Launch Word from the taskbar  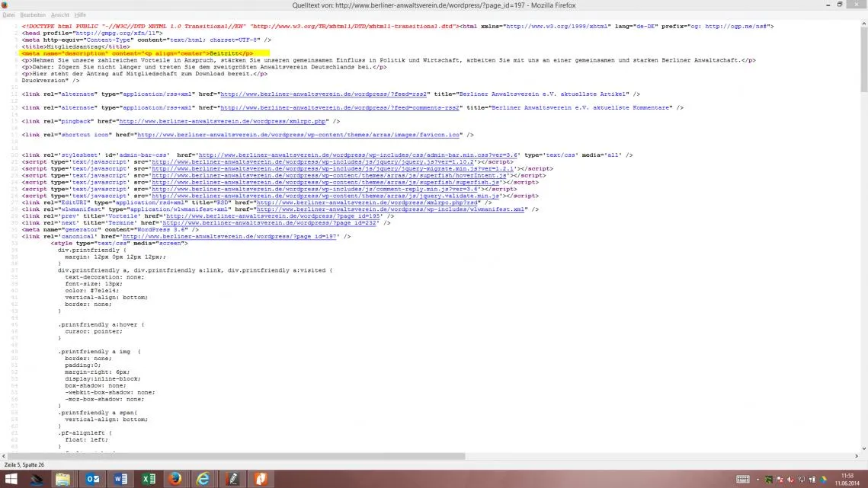120,479
